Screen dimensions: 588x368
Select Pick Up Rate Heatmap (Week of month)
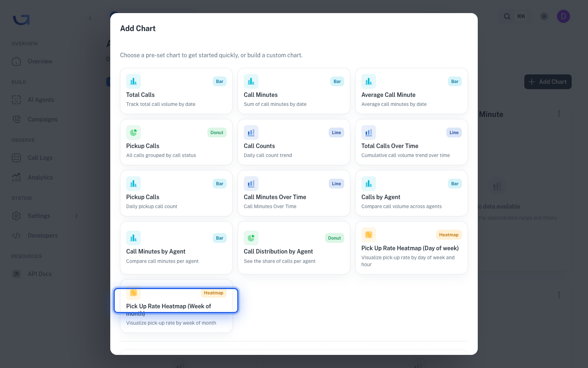(x=176, y=306)
